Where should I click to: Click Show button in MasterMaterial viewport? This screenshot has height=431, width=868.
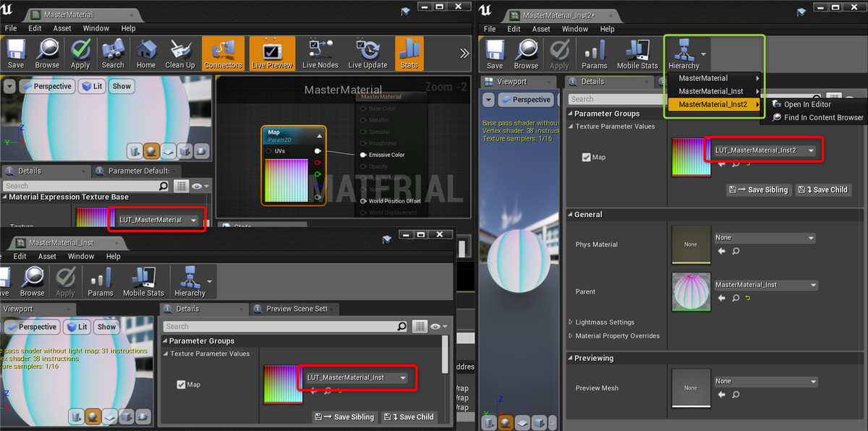(x=122, y=86)
